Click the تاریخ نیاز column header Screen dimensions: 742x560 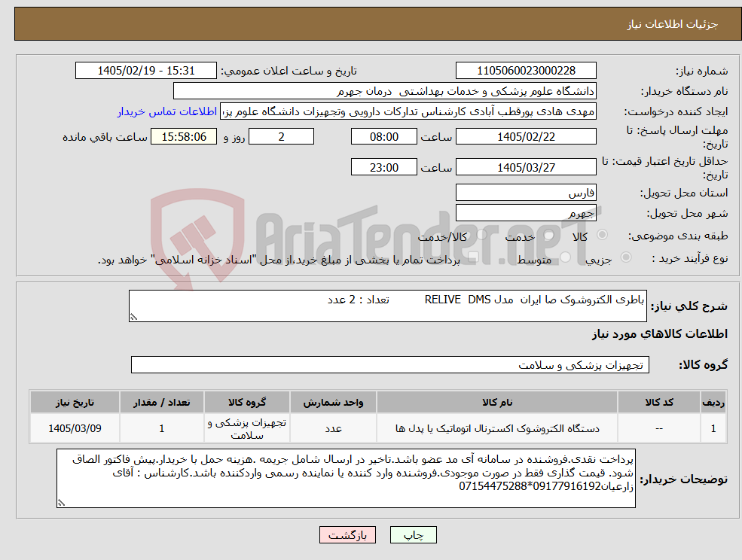pos(75,402)
